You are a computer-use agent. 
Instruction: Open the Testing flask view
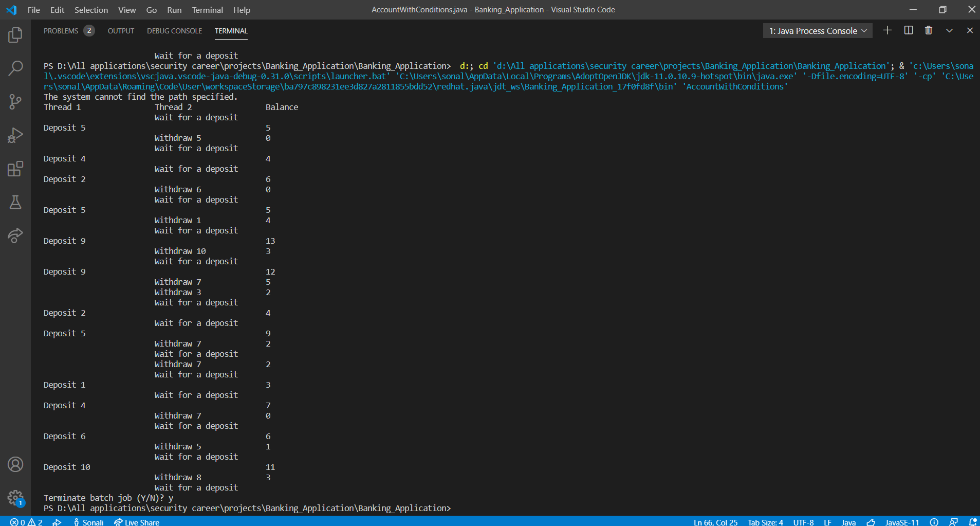tap(15, 202)
